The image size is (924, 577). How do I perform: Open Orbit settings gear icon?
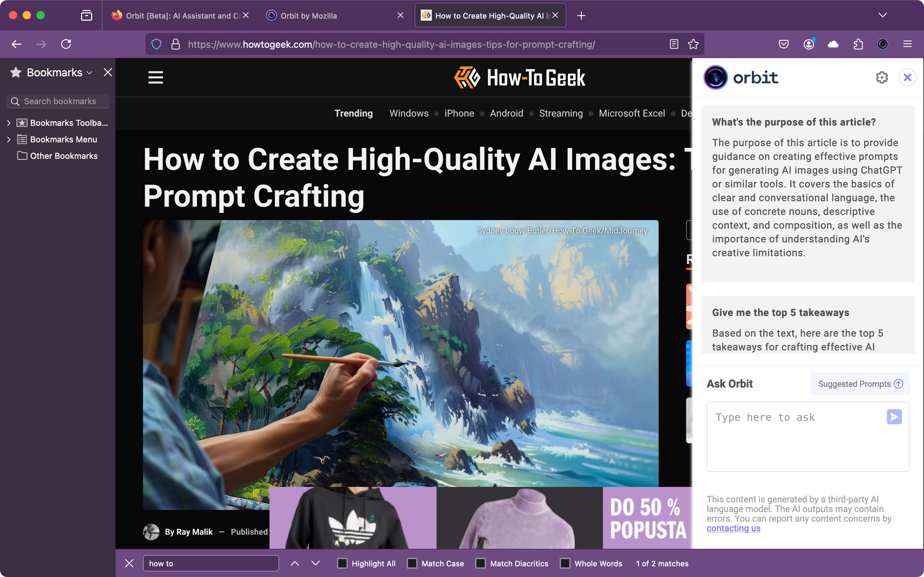[x=882, y=77]
